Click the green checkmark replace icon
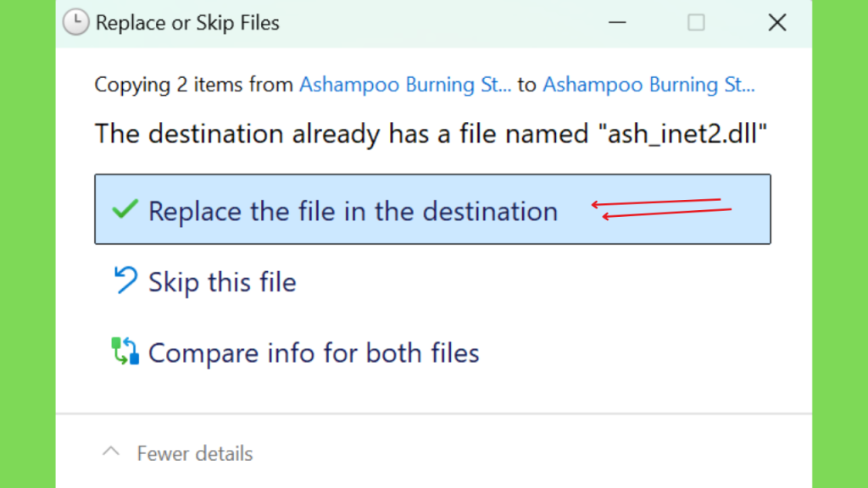This screenshot has height=488, width=868. 125,209
